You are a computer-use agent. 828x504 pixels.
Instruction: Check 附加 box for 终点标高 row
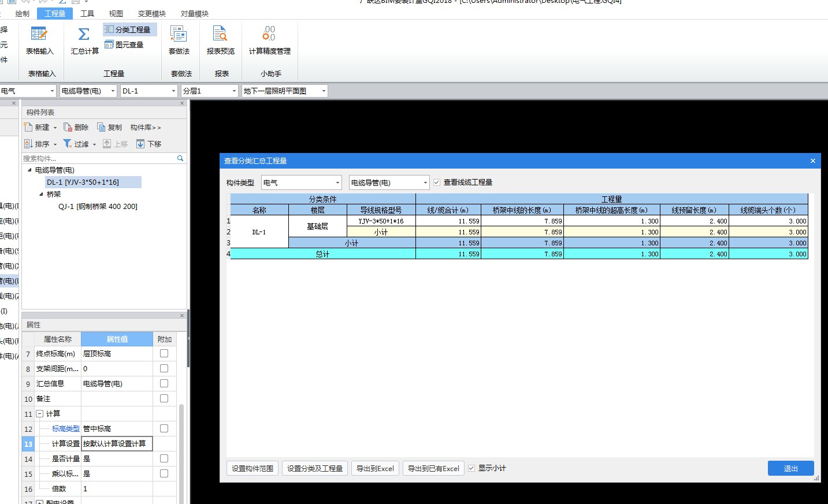click(x=164, y=353)
